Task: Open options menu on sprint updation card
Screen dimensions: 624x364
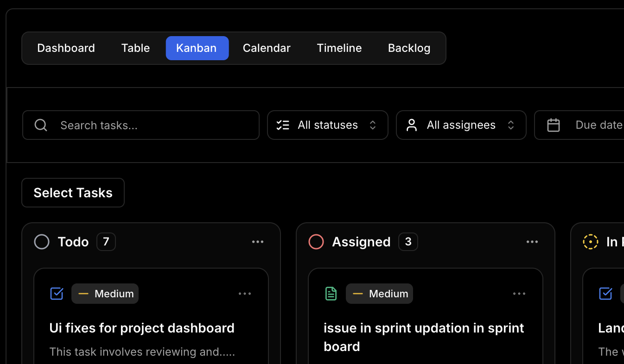Action: pos(519,294)
